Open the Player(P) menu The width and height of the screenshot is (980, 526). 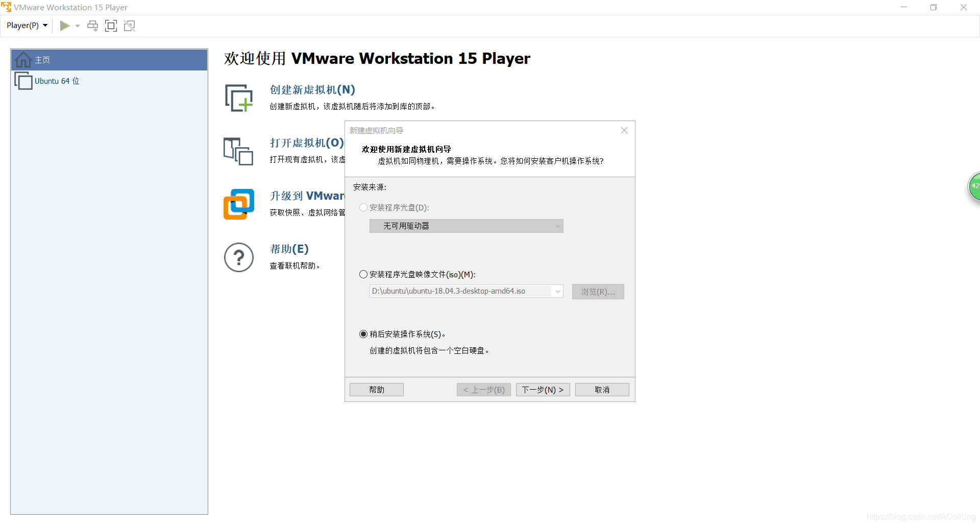(27, 26)
